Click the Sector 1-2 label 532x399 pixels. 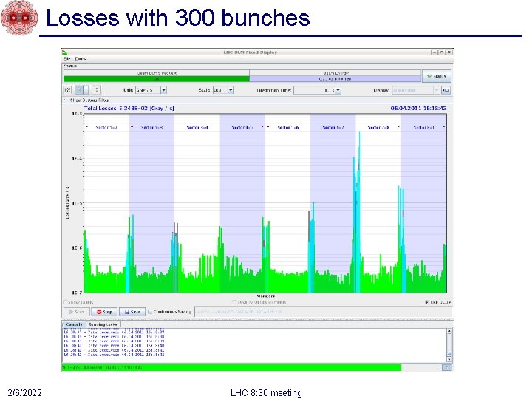pos(106,128)
